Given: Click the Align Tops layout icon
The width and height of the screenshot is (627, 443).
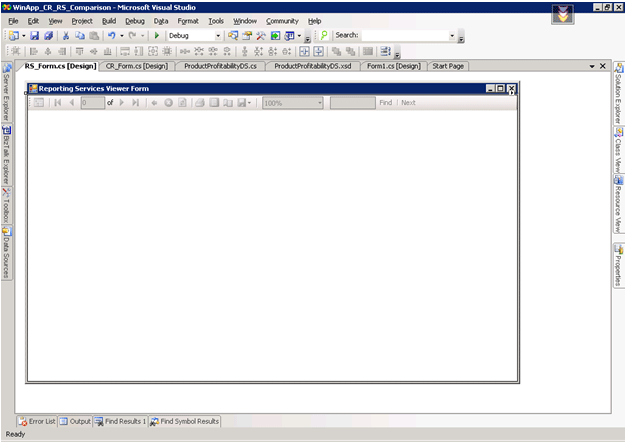Looking at the screenshot, I should [80, 51].
